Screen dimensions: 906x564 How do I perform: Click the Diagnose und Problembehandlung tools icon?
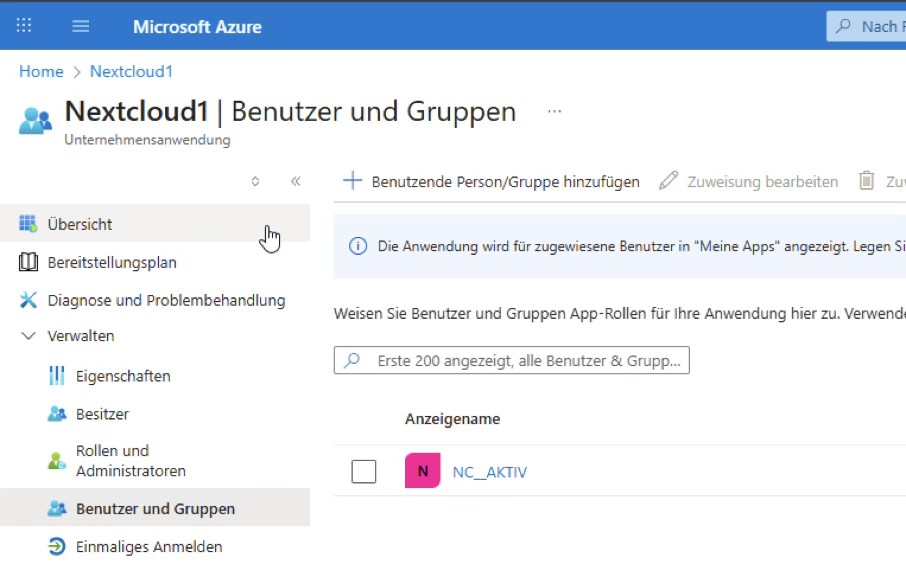point(28,300)
